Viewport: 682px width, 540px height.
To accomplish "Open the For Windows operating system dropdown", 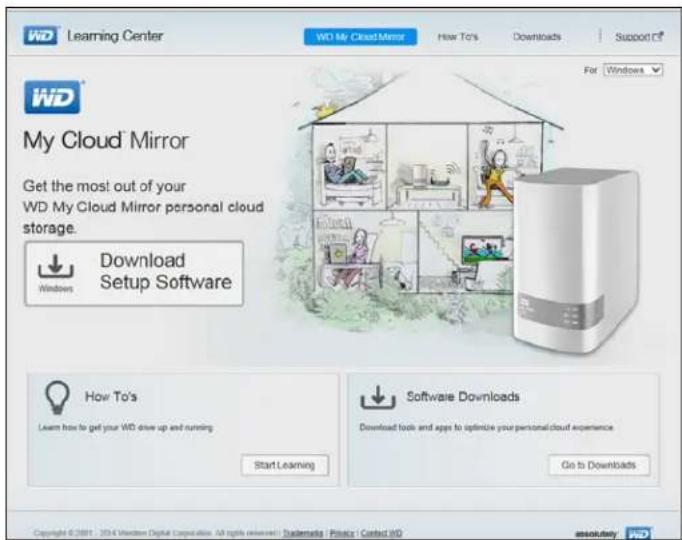I will pyautogui.click(x=633, y=70).
